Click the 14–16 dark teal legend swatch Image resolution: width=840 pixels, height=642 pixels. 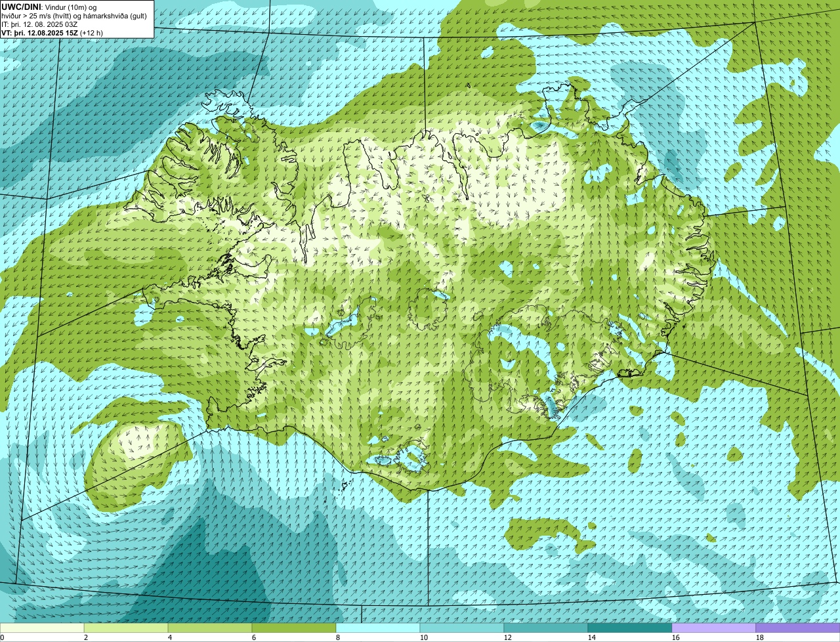coord(630,628)
